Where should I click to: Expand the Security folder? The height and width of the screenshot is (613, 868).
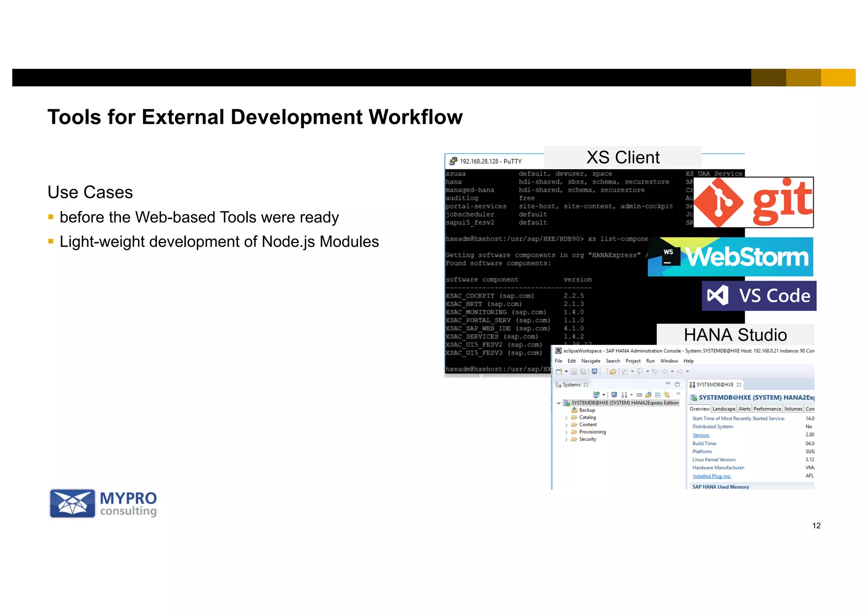click(566, 439)
